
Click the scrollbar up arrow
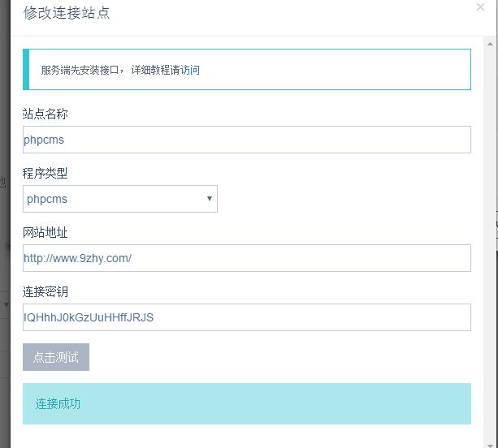(490, 44)
